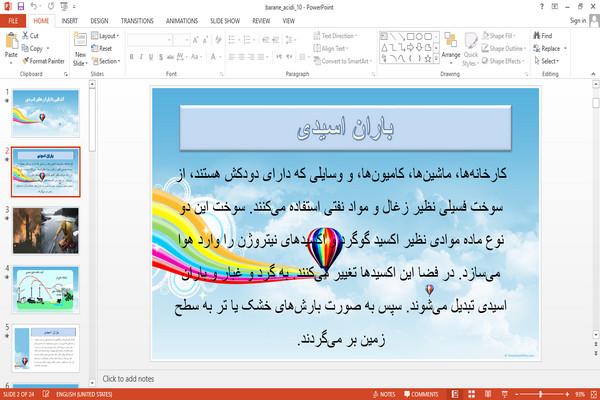
Task: Select the Rectangle shape in the shapes gallery
Action: pyautogui.click(x=411, y=37)
